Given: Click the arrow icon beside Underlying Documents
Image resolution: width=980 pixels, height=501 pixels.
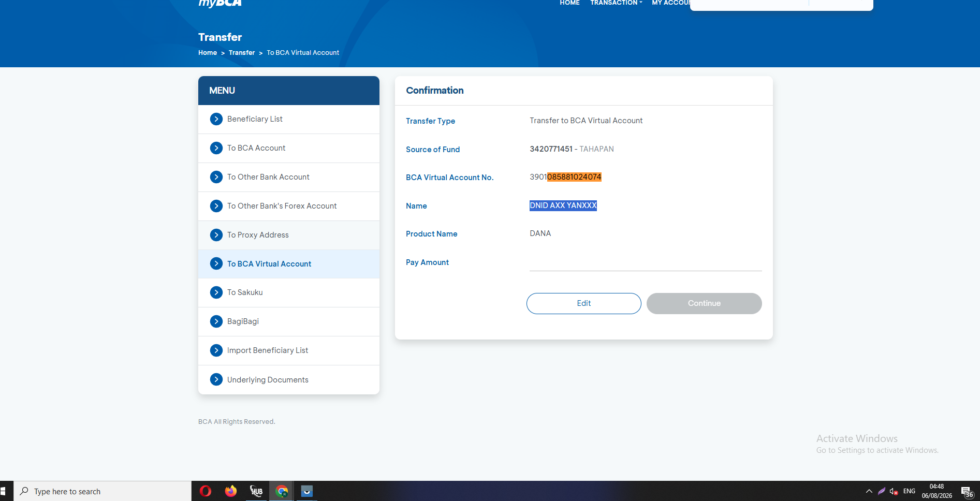Looking at the screenshot, I should click(x=216, y=379).
